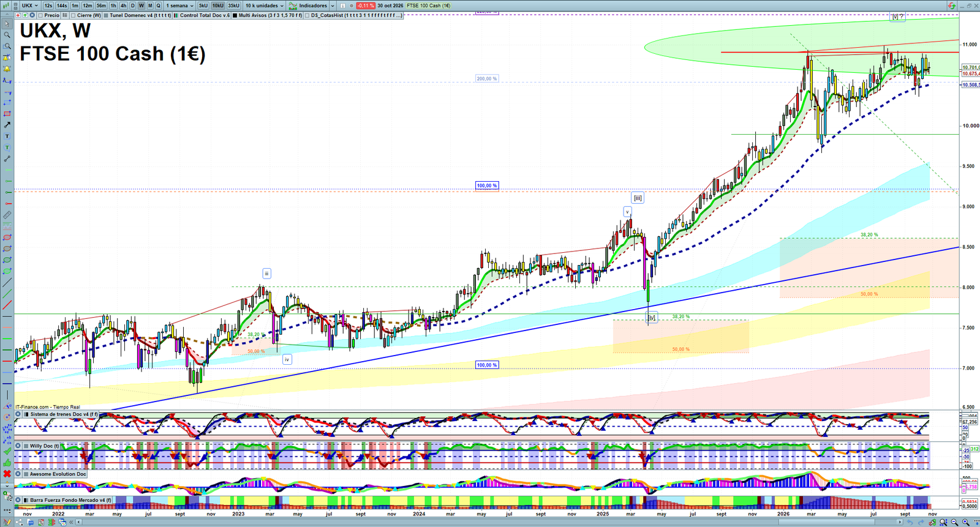Click the green thumbs-up icon
Viewport: 980px width, 527px height.
pos(7,463)
